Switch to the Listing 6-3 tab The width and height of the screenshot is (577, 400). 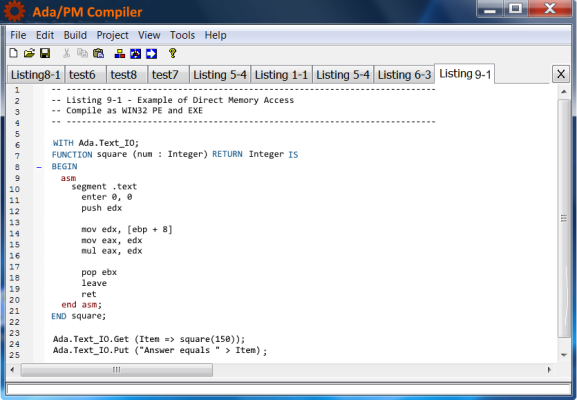point(404,75)
